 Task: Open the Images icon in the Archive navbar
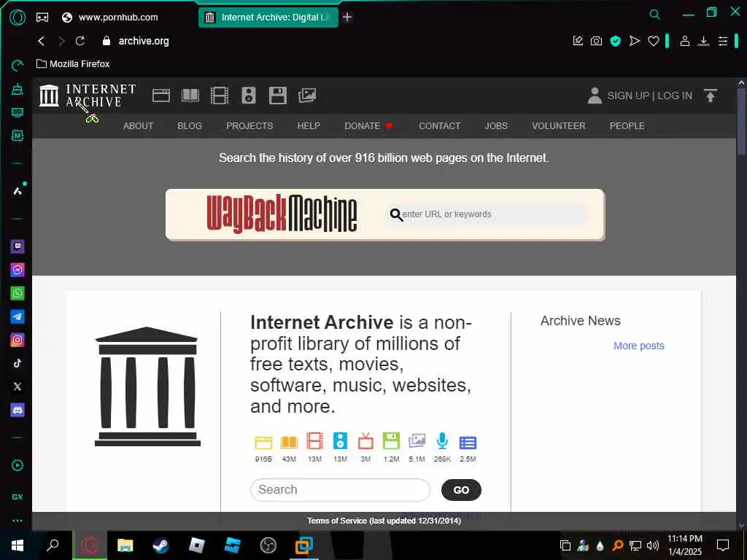tap(307, 96)
